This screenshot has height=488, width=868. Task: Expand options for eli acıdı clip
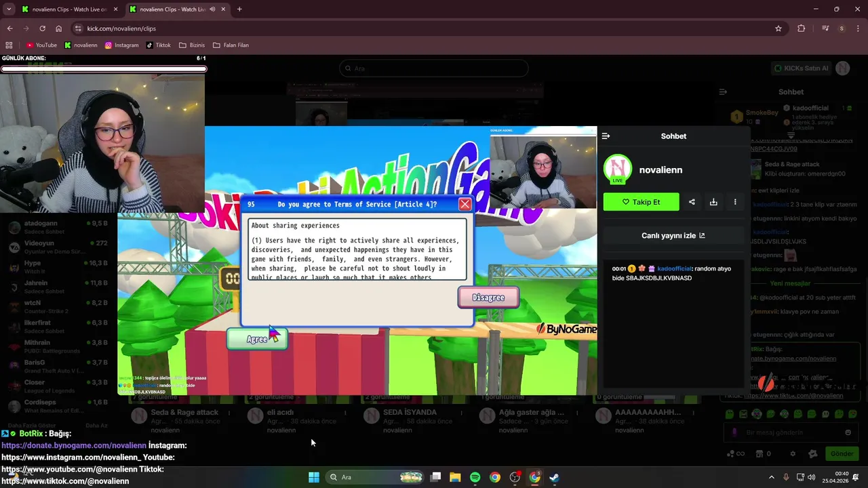point(345,412)
